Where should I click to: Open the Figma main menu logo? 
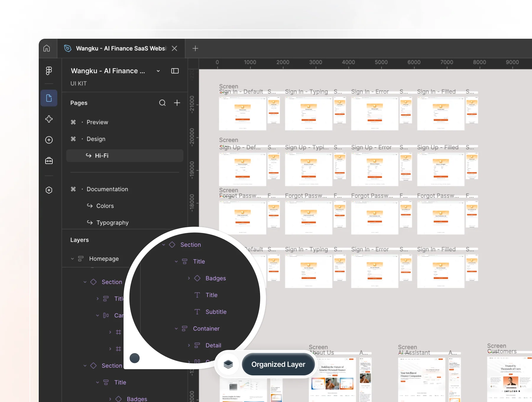click(49, 71)
